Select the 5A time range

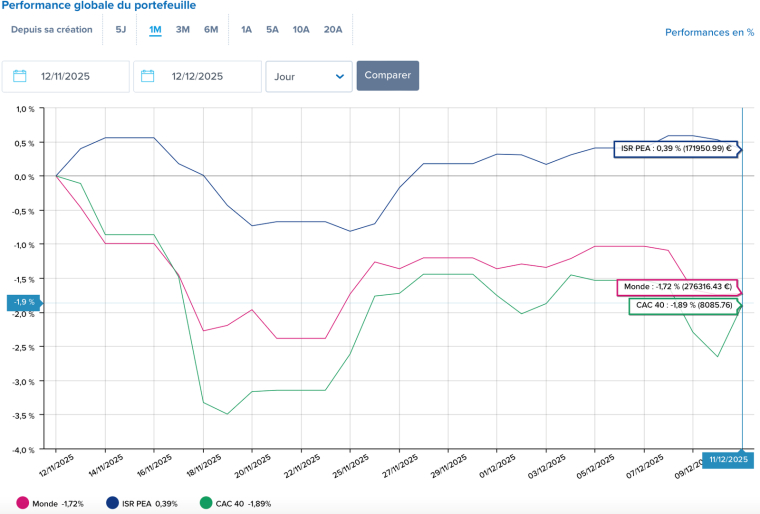[x=272, y=29]
